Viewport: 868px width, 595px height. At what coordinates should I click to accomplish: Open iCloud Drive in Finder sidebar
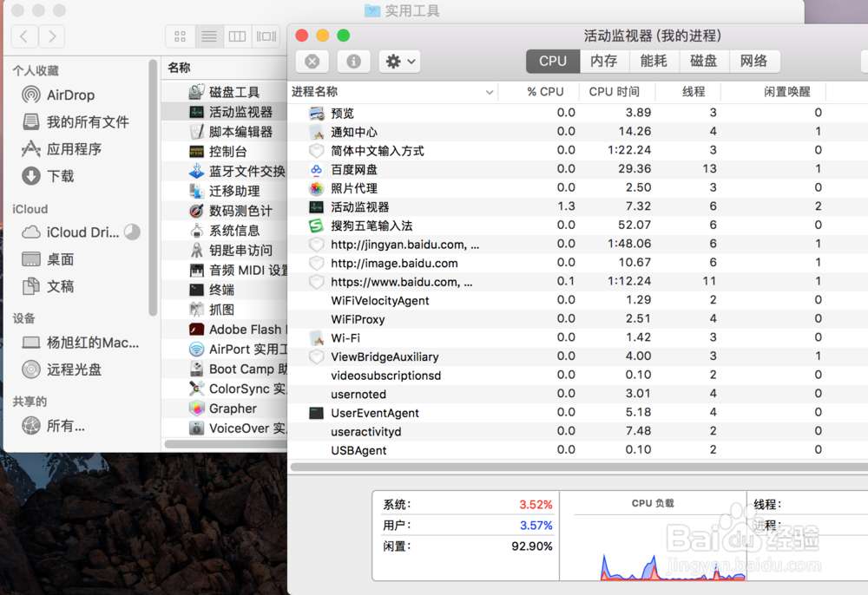[x=70, y=232]
